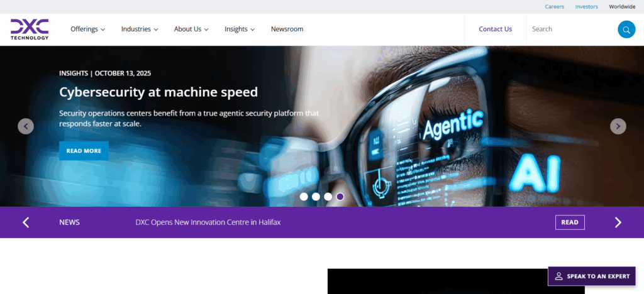Expand the About Us menu chevron
Viewport: 644px width, 294px height.
pos(206,30)
